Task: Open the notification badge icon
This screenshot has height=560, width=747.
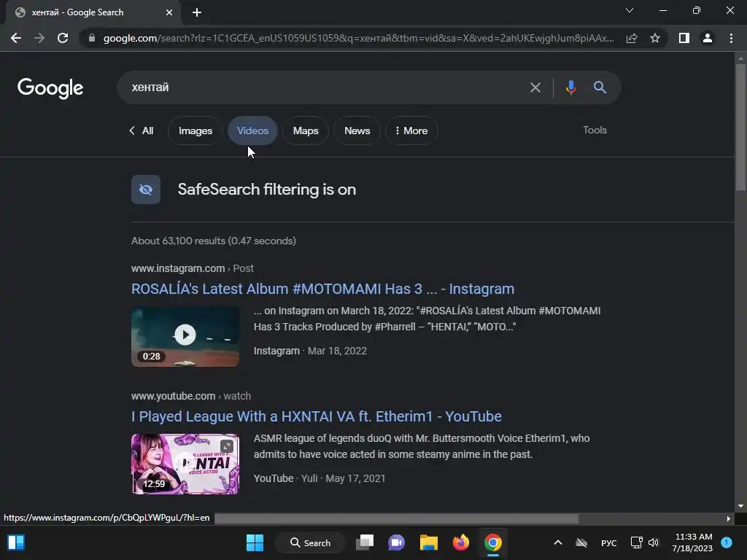Action: pyautogui.click(x=727, y=542)
